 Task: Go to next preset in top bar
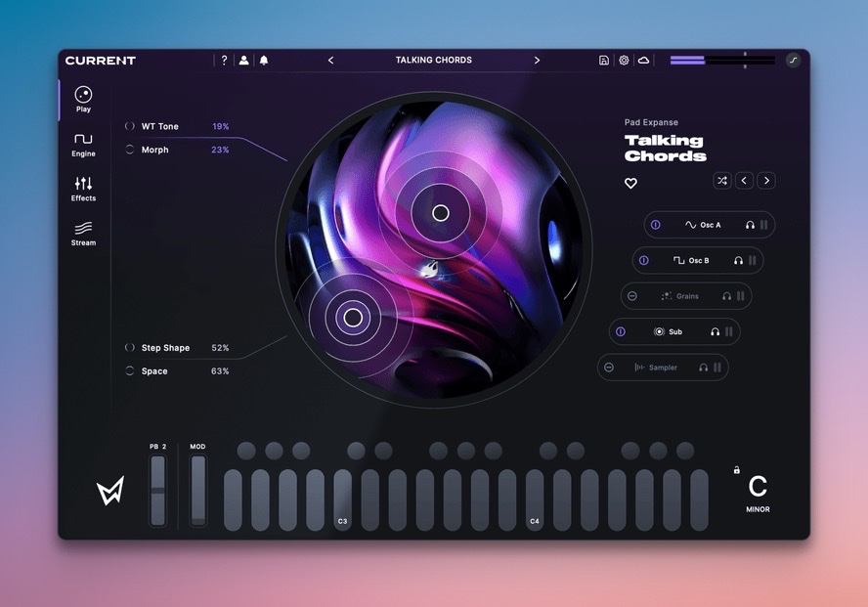[537, 61]
